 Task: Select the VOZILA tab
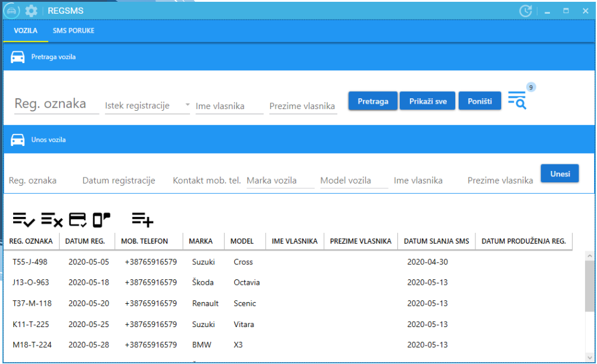pyautogui.click(x=26, y=30)
